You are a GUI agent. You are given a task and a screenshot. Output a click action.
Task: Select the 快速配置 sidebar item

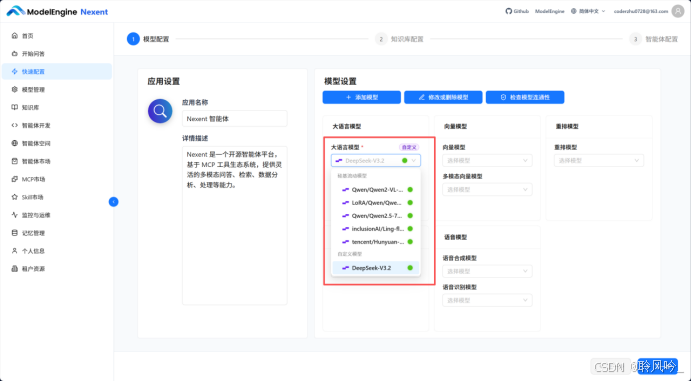coord(56,72)
